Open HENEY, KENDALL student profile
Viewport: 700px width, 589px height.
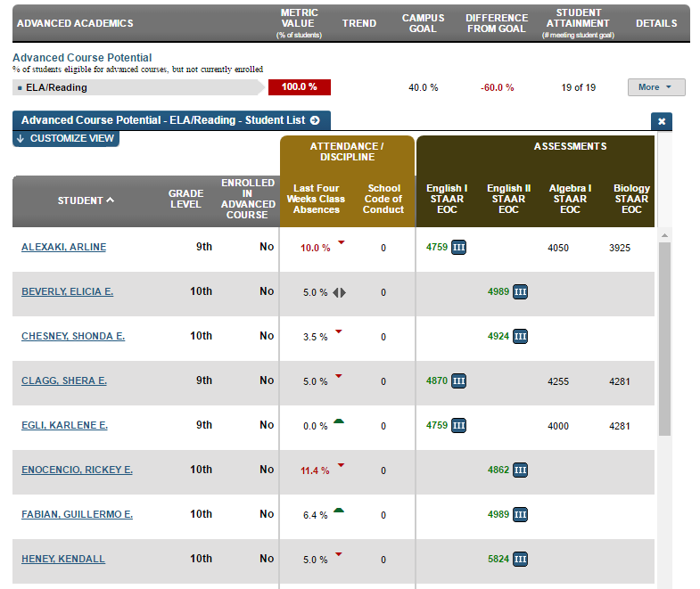[63, 559]
